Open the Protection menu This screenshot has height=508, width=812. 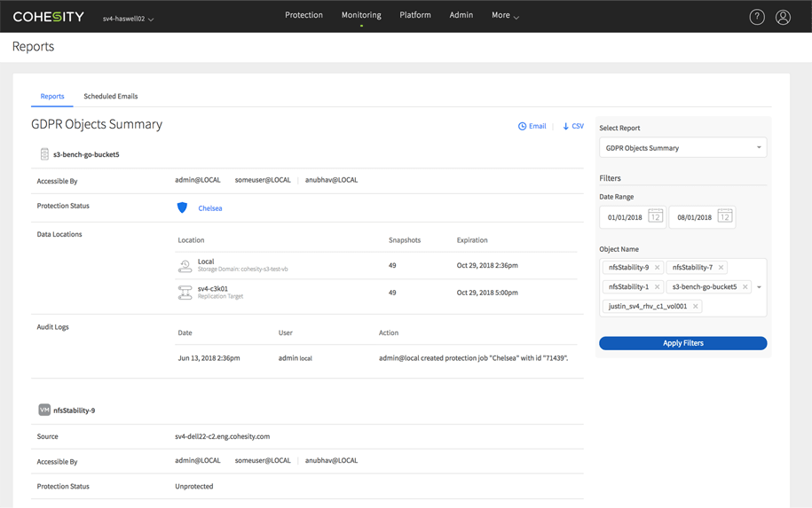[304, 15]
